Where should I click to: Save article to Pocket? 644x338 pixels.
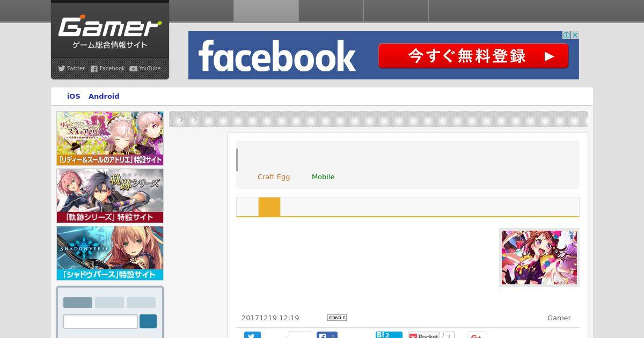click(424, 335)
